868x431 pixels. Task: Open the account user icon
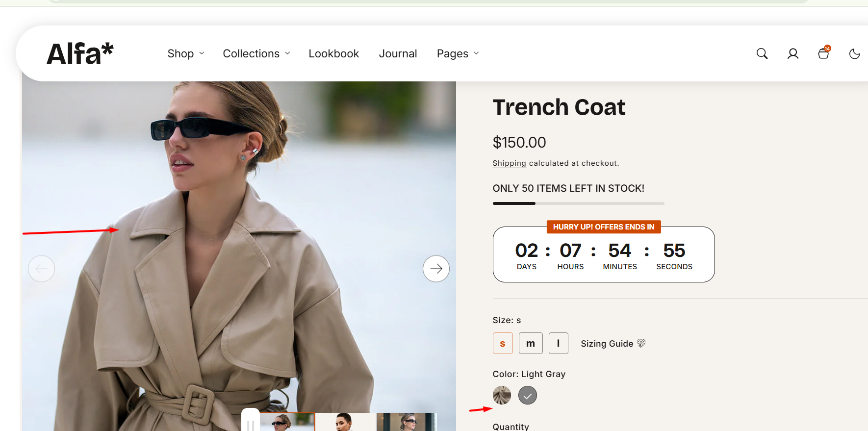pos(793,53)
